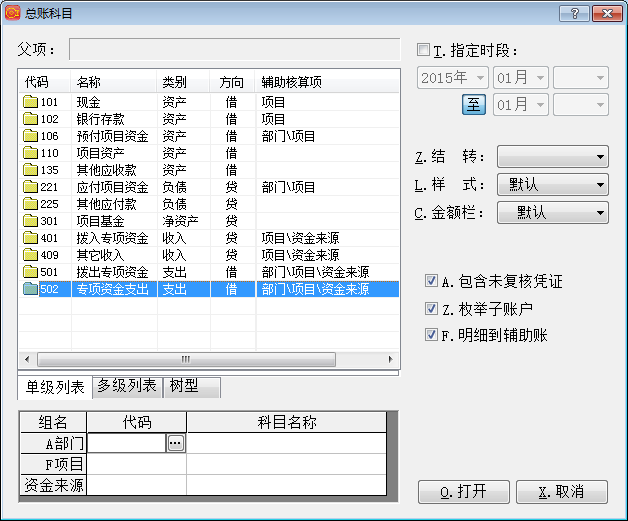Click the folder icon for selected account 502

[x=30, y=289]
